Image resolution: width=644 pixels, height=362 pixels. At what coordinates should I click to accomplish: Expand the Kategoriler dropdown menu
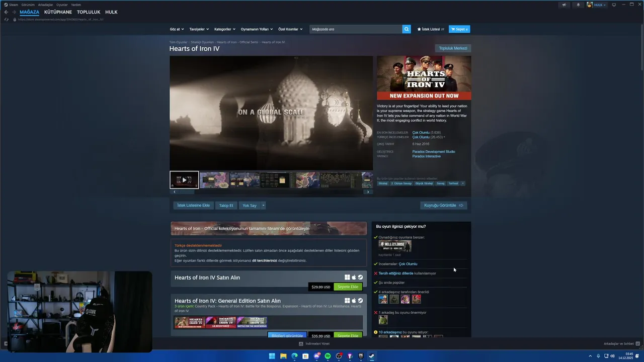click(x=225, y=29)
